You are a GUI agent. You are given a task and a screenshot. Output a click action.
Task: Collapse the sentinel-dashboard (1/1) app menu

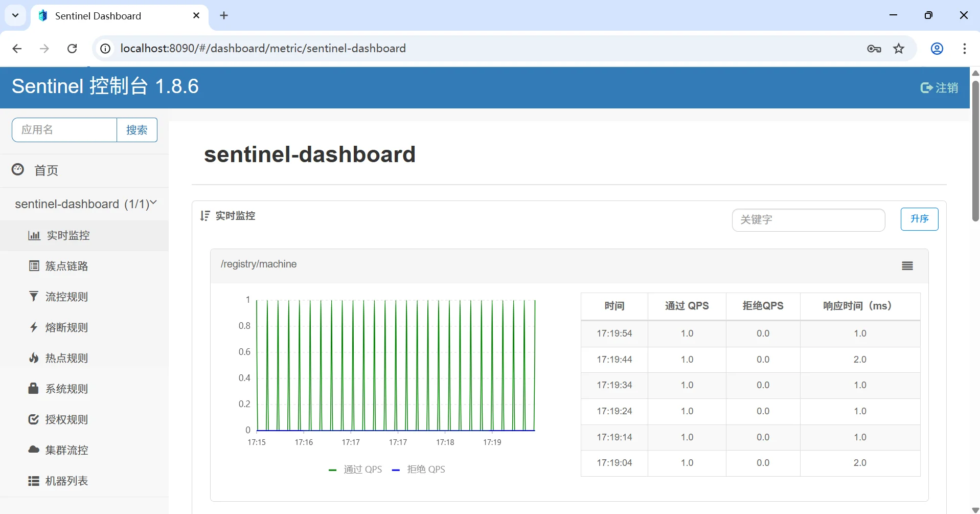(84, 204)
